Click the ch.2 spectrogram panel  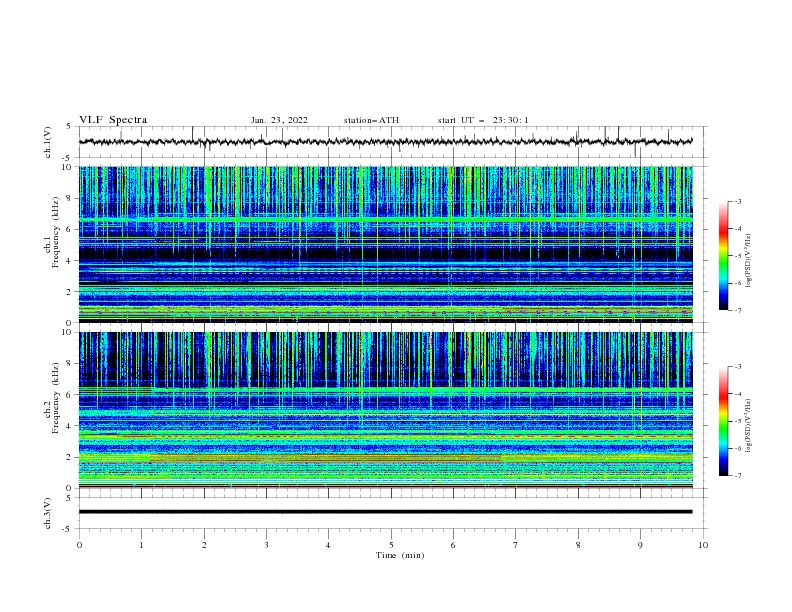click(x=385, y=410)
